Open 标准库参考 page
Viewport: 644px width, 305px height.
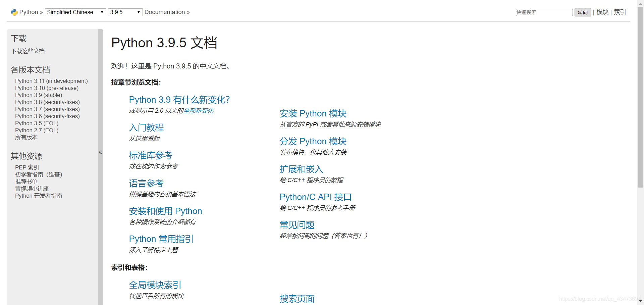(151, 155)
